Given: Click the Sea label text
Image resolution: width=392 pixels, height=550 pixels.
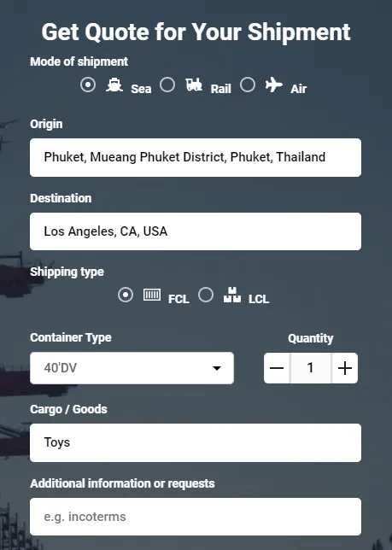Looking at the screenshot, I should (x=141, y=89).
